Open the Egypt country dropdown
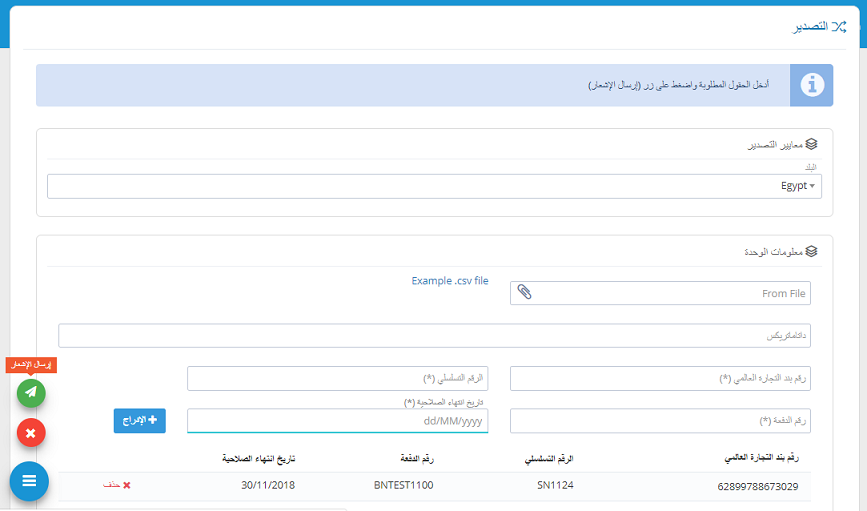 pyautogui.click(x=434, y=186)
